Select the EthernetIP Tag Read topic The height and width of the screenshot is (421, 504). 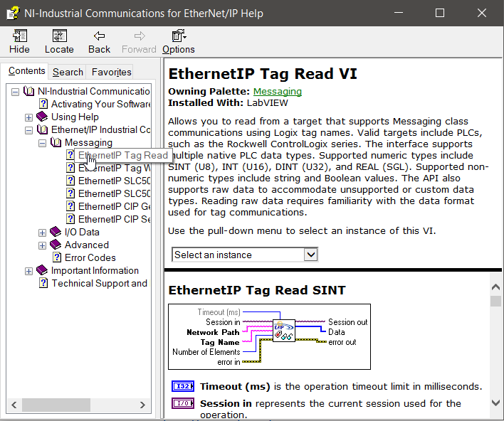122,156
